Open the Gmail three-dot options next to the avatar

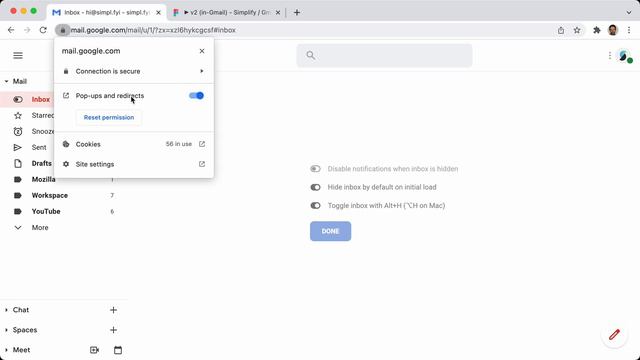click(x=610, y=55)
